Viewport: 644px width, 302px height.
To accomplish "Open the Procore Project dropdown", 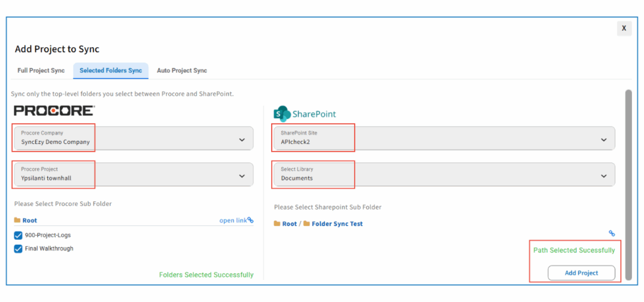I will tap(242, 176).
